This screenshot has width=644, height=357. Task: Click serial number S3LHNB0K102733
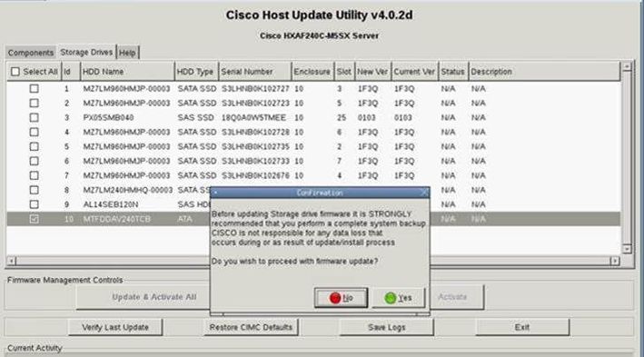tap(255, 161)
